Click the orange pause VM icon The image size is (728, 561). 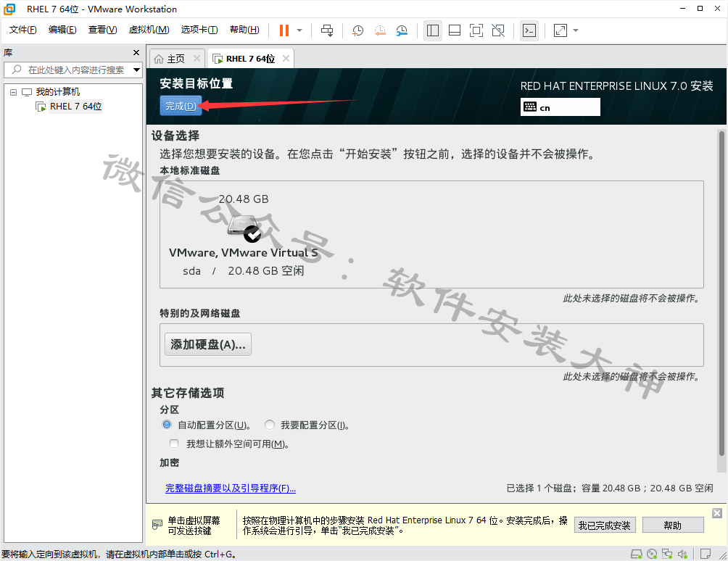[284, 30]
